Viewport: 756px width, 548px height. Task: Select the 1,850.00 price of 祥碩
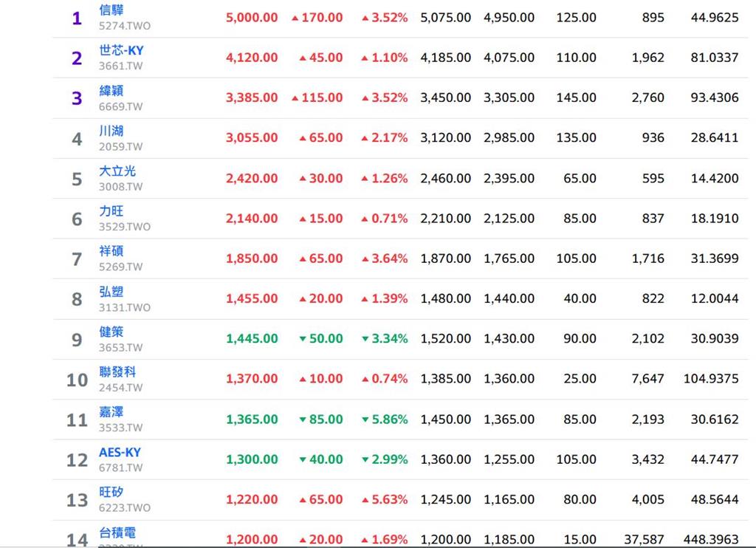click(x=252, y=258)
